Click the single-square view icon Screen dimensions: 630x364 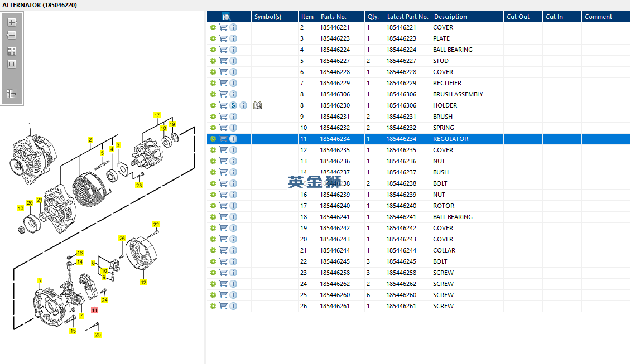pyautogui.click(x=12, y=64)
